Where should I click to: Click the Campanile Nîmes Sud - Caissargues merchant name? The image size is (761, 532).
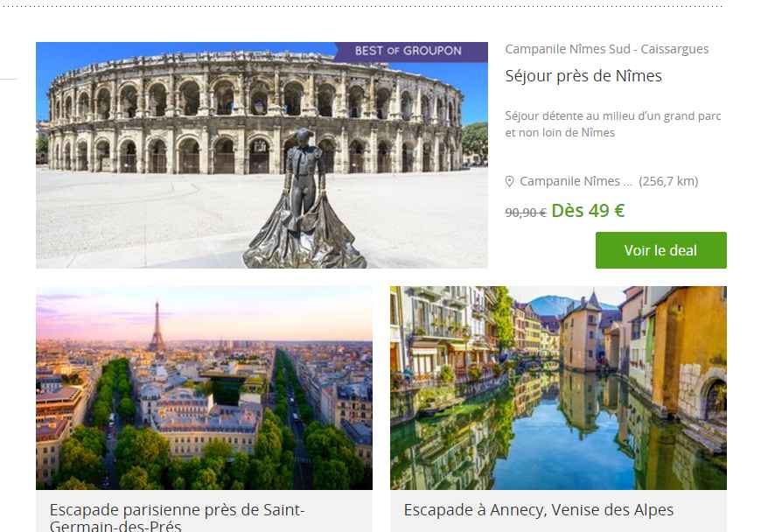click(x=607, y=49)
